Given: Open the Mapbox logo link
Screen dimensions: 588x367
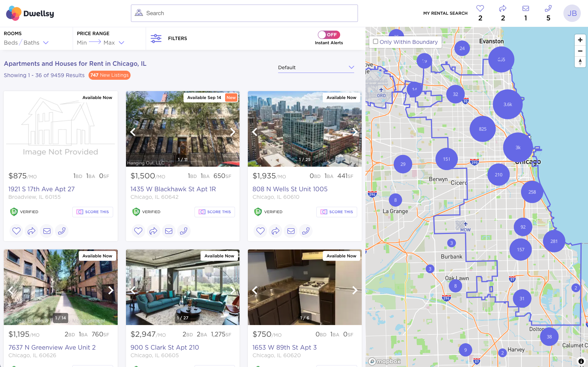Looking at the screenshot, I should tap(384, 361).
